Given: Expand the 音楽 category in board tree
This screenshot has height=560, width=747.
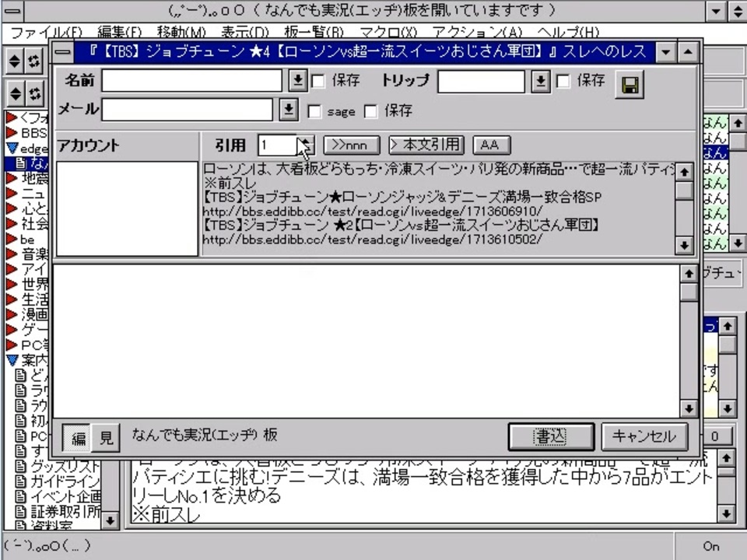Looking at the screenshot, I should pos(12,254).
